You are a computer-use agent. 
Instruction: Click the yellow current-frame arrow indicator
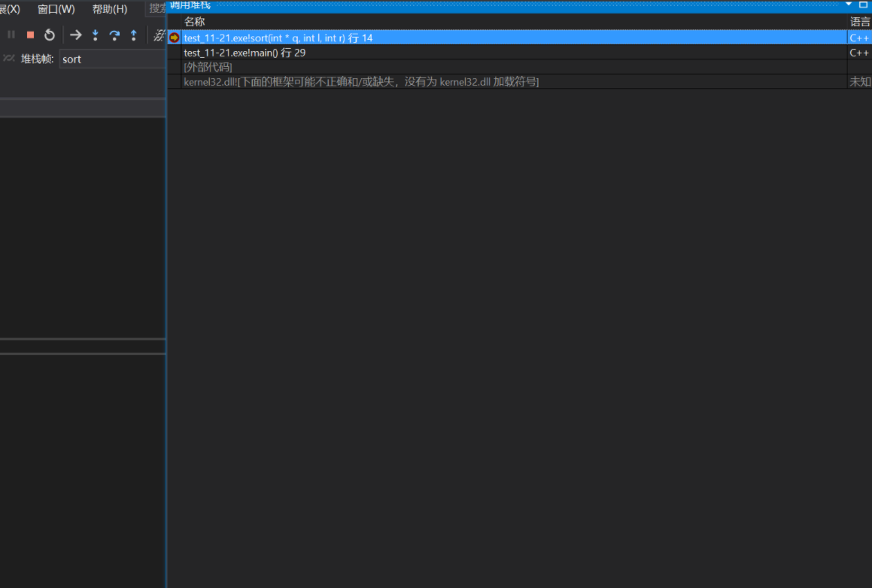(174, 38)
